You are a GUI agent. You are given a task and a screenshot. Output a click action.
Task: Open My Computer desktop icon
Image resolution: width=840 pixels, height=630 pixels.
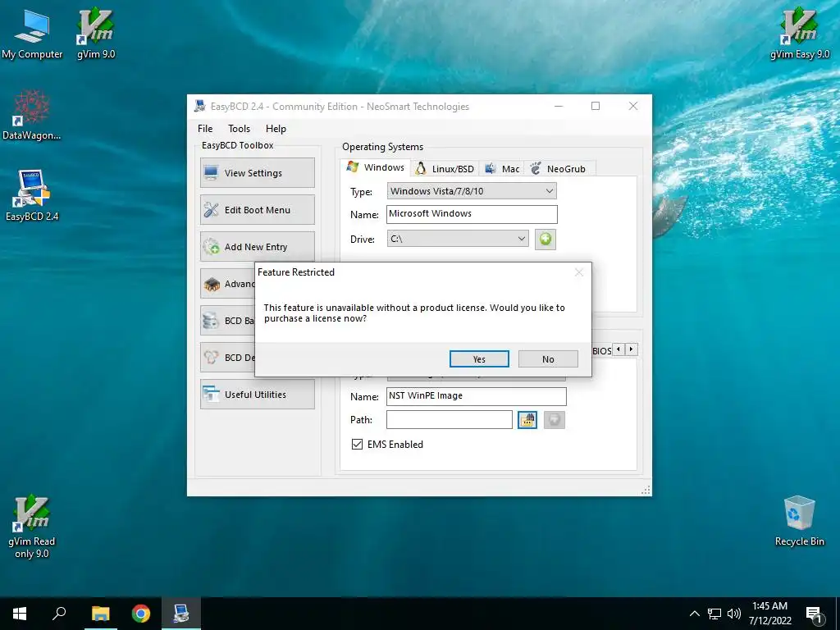pyautogui.click(x=32, y=34)
